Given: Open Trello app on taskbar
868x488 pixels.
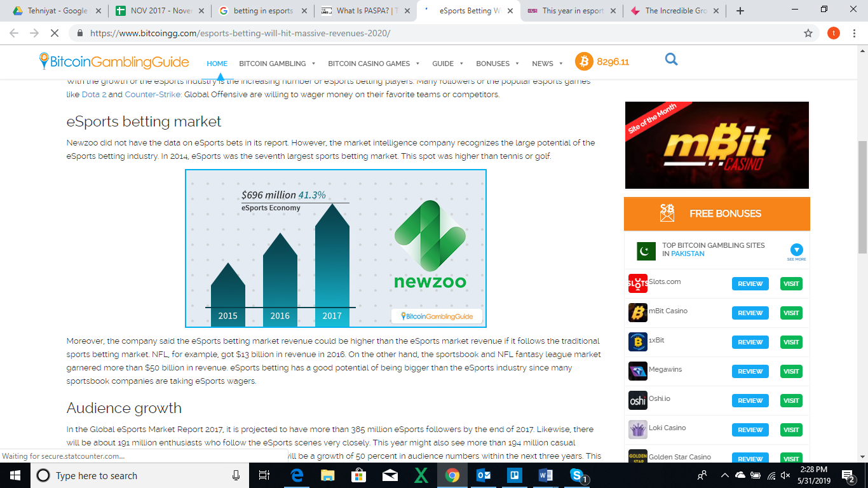Looking at the screenshot, I should pos(514,475).
